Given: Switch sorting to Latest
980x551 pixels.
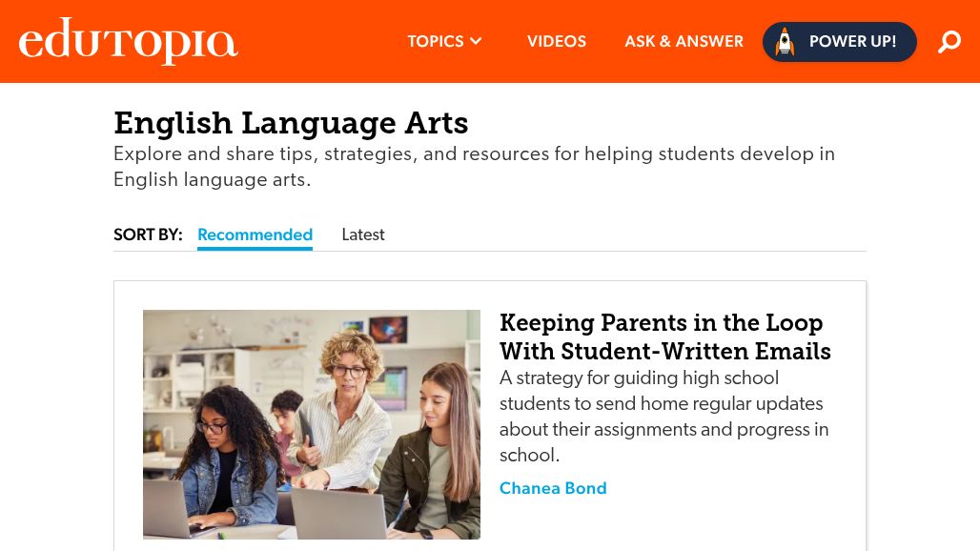Looking at the screenshot, I should tap(363, 235).
